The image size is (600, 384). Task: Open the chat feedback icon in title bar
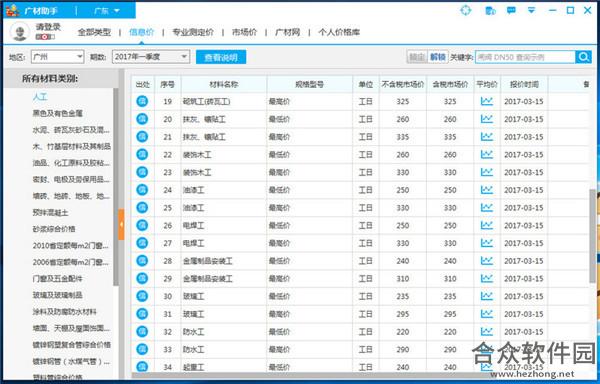[x=511, y=10]
